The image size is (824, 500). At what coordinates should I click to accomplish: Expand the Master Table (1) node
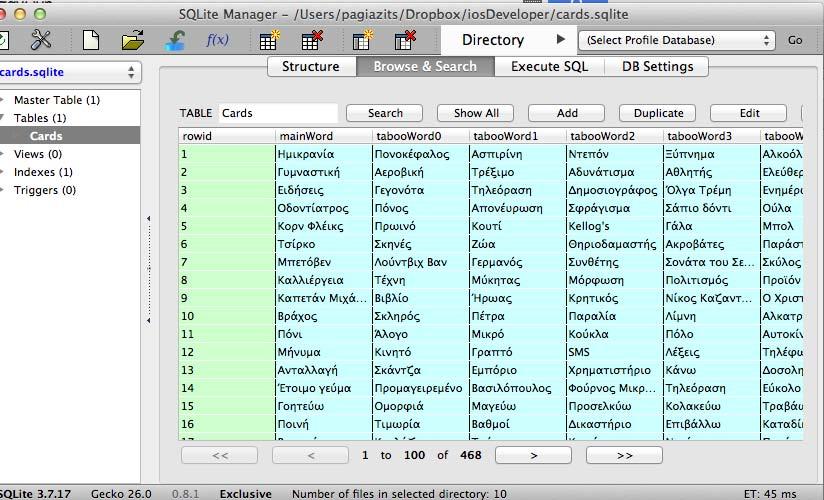tap(3, 100)
